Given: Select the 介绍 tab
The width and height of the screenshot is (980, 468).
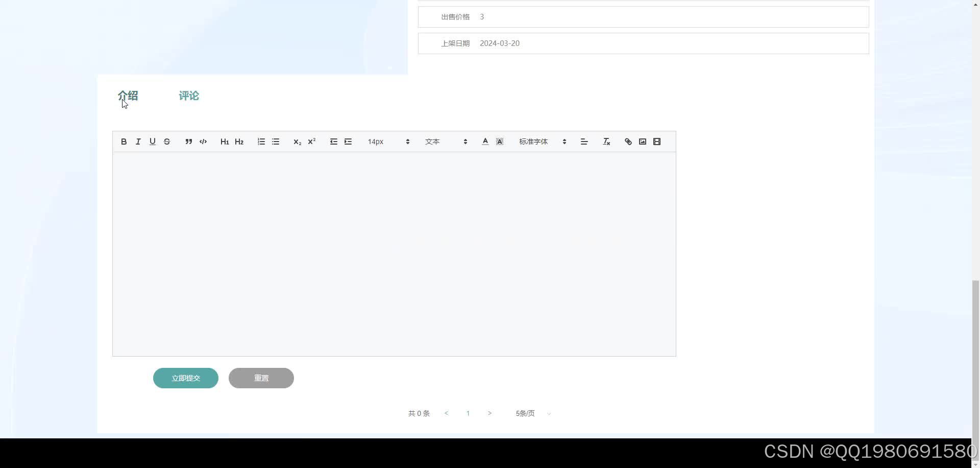Looking at the screenshot, I should tap(128, 96).
